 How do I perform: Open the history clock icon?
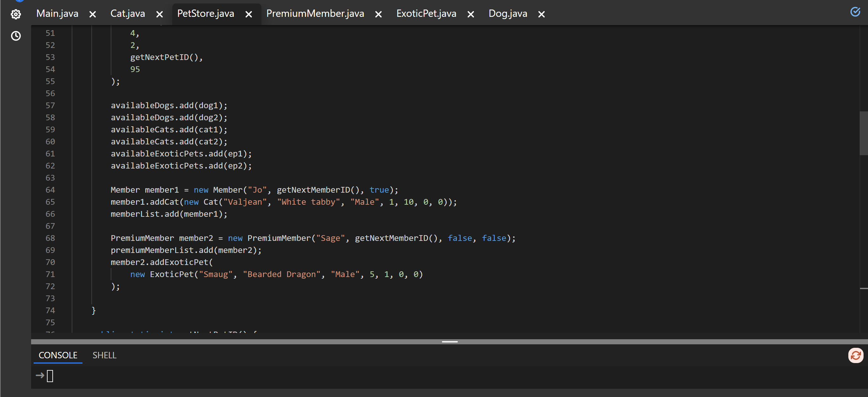pyautogui.click(x=16, y=36)
